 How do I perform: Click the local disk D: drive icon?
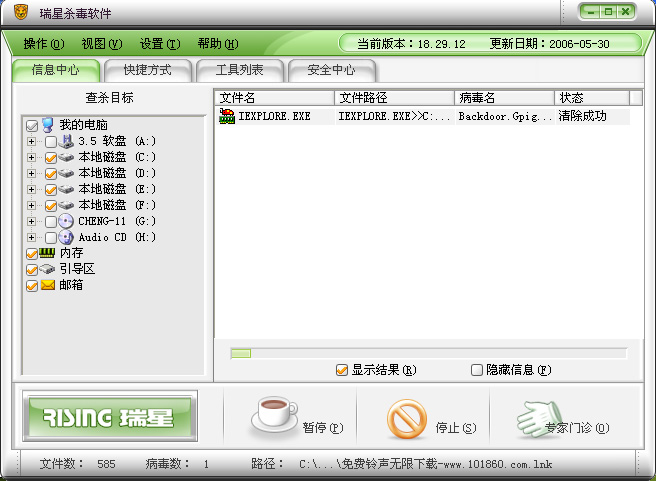(x=66, y=173)
